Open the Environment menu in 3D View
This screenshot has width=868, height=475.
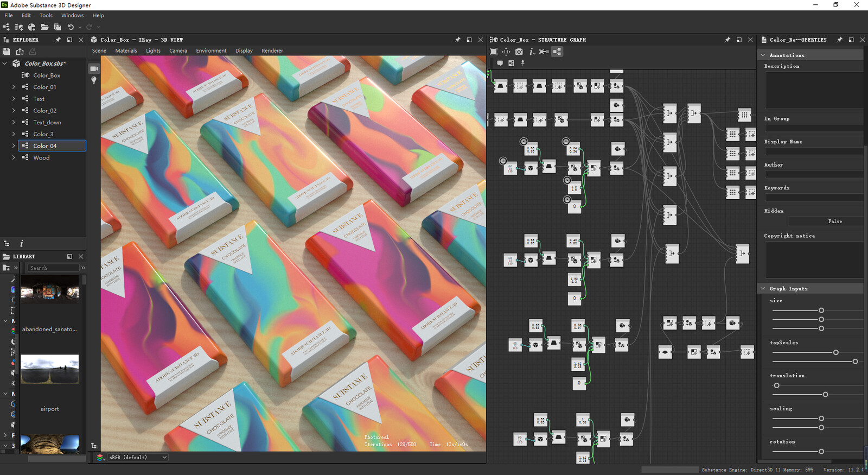click(211, 50)
